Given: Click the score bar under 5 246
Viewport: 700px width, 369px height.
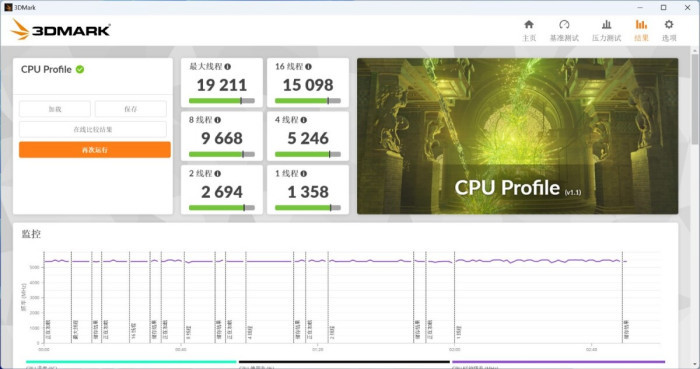Looking at the screenshot, I should tap(308, 154).
